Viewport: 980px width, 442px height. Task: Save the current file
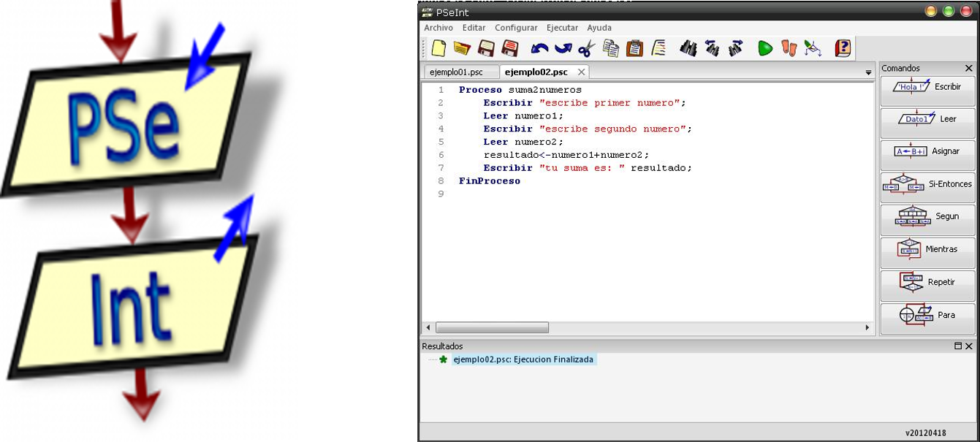pyautogui.click(x=487, y=48)
